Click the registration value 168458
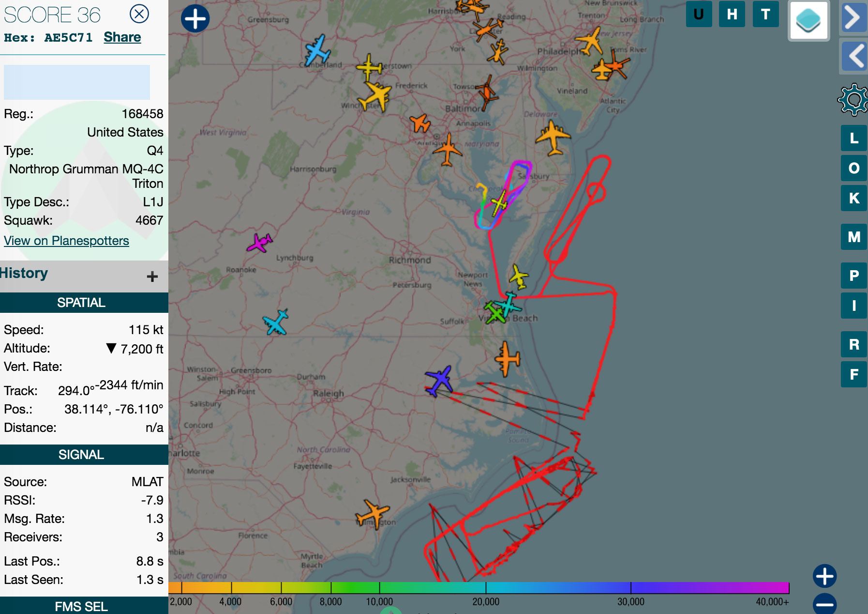The height and width of the screenshot is (614, 868). [x=142, y=114]
